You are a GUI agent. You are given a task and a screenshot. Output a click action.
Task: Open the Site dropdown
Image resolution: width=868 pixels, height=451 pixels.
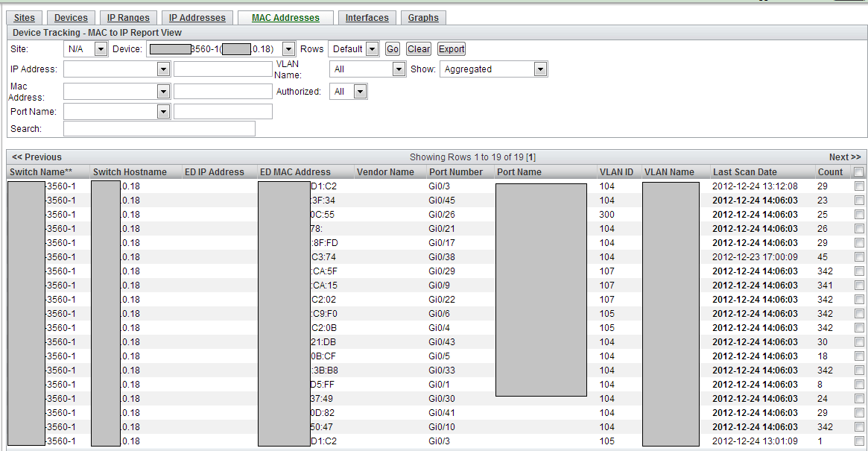pyautogui.click(x=102, y=48)
